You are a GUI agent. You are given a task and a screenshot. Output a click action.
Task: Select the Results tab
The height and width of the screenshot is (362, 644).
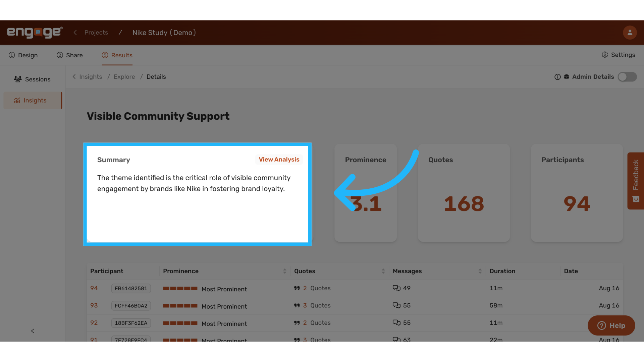[x=117, y=55]
